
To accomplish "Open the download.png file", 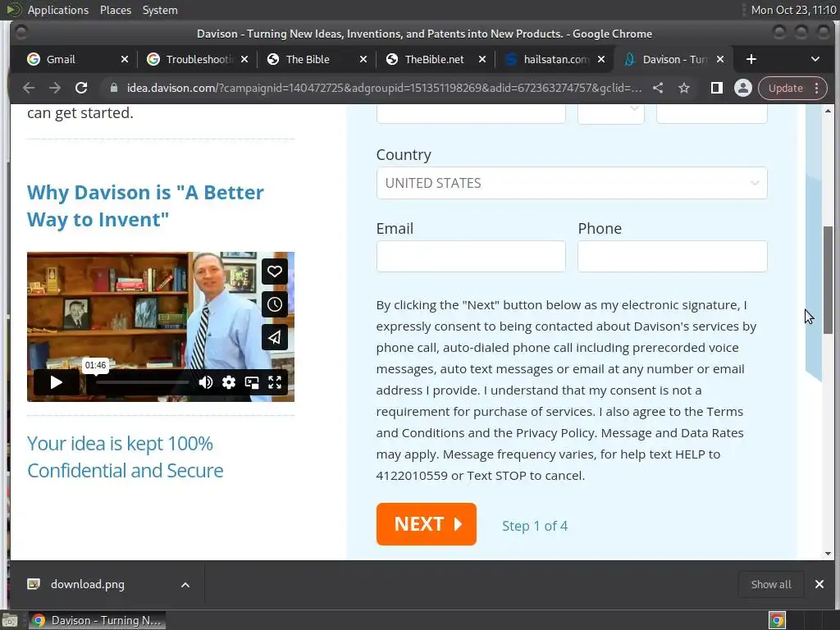I will coord(87,584).
